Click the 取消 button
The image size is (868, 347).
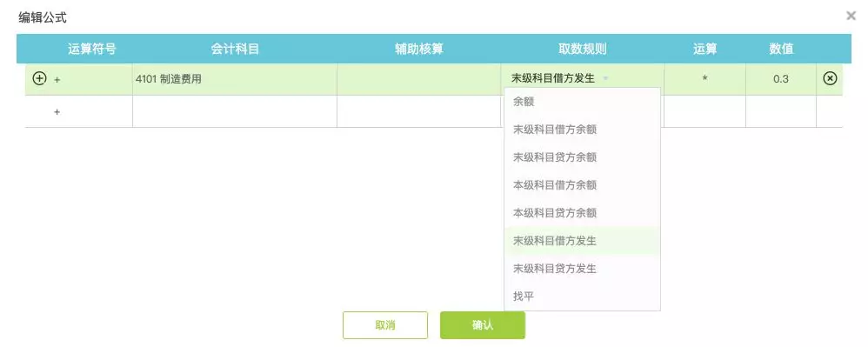coord(385,325)
